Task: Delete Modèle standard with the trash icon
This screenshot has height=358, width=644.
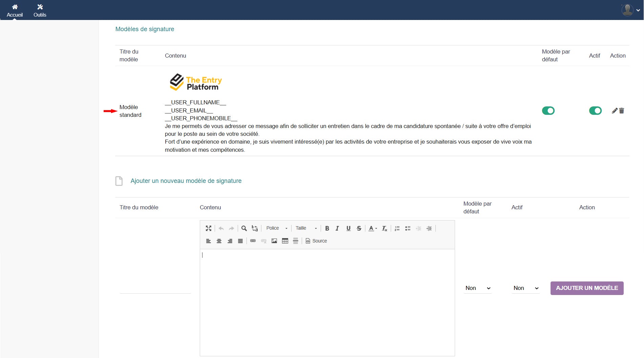Action: click(622, 111)
